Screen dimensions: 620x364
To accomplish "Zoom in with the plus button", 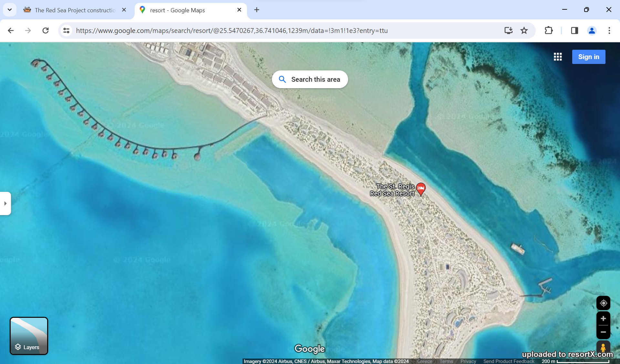I will pyautogui.click(x=603, y=318).
